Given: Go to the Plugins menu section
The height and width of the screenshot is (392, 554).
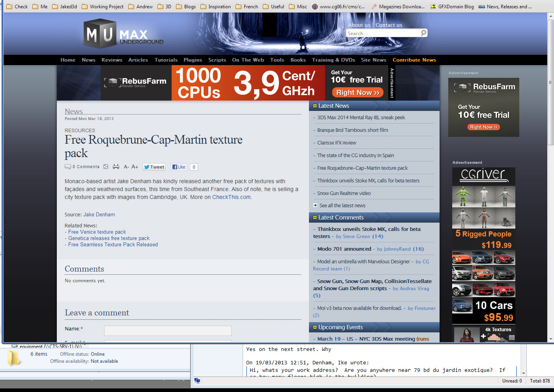Looking at the screenshot, I should 193,60.
